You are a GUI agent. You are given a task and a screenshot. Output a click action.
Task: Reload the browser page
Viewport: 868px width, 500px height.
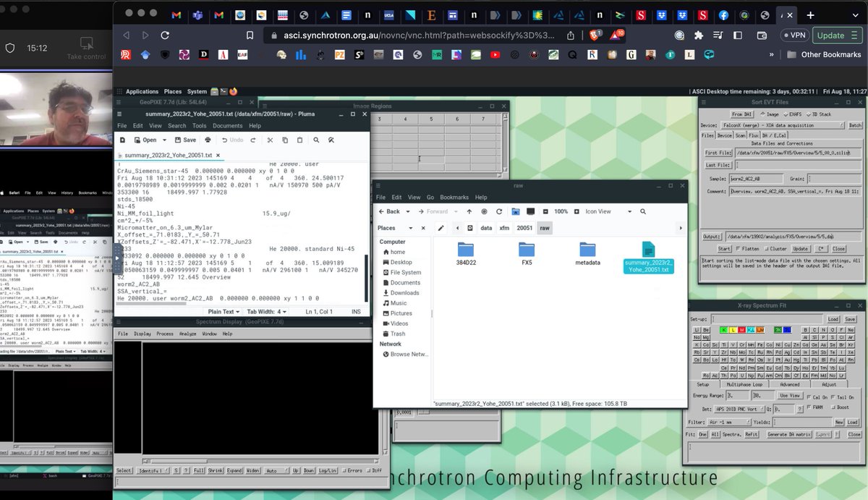[x=165, y=35]
